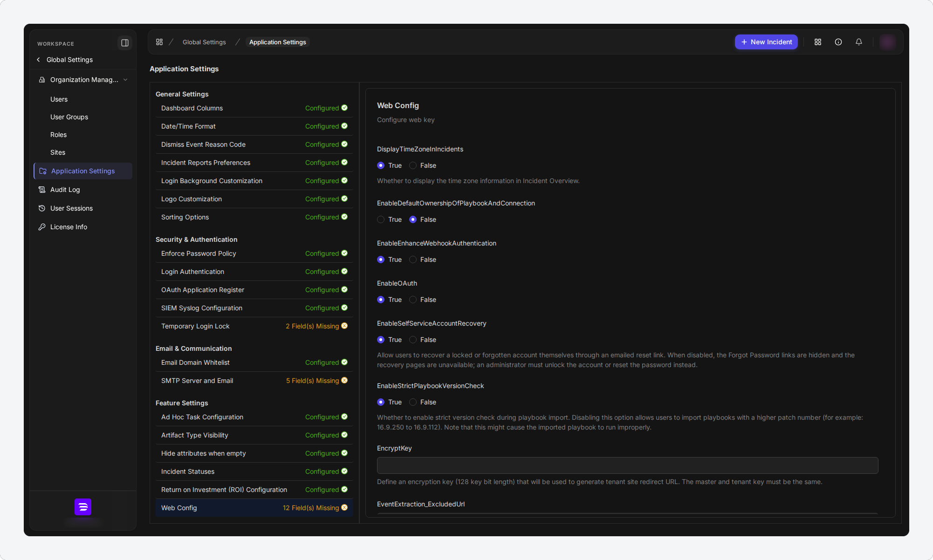
Task: Open SMTP Server and Email settings
Action: [x=254, y=381]
